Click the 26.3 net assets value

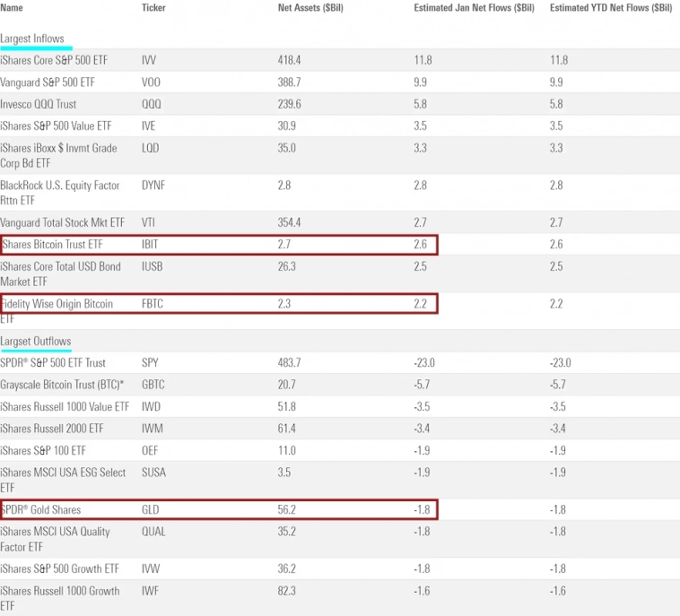tap(287, 266)
